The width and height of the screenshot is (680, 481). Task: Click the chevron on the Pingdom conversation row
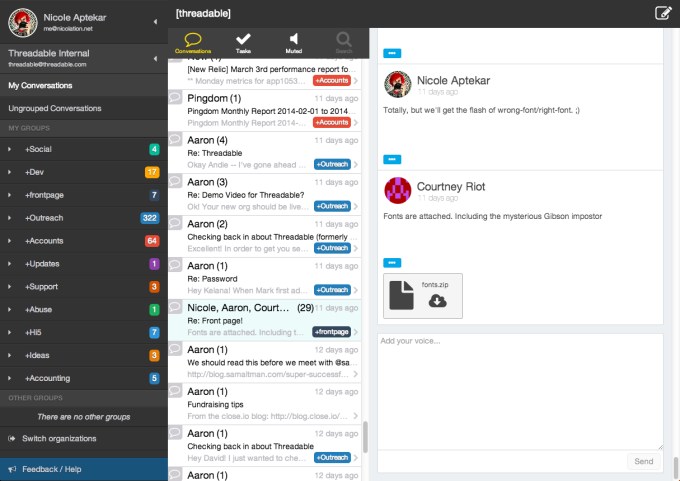[x=356, y=123]
